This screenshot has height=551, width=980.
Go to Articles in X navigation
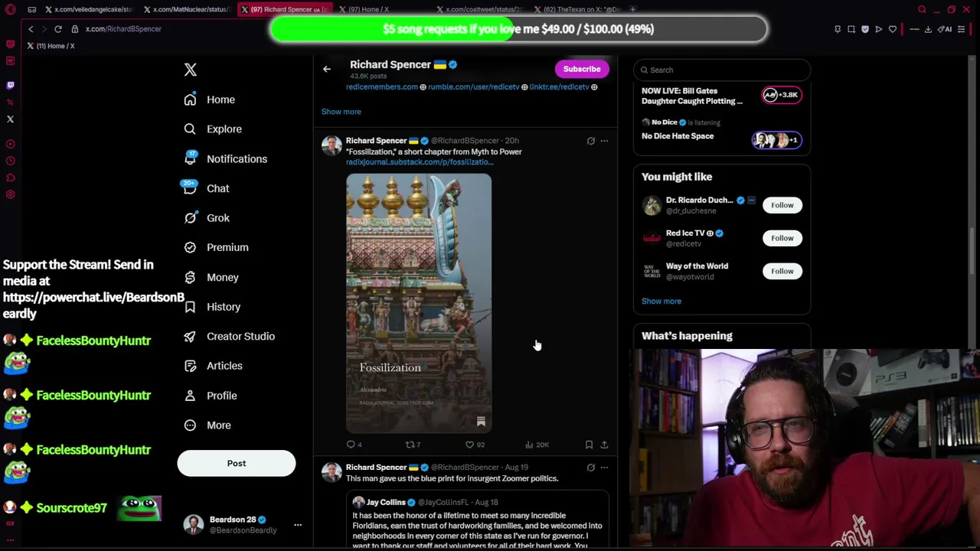[x=214, y=366]
